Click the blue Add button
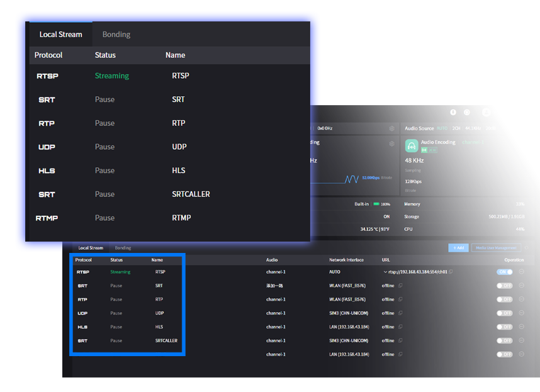 click(x=458, y=248)
